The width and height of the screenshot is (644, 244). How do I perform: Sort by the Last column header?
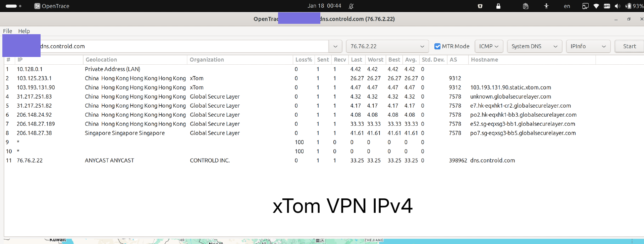(x=357, y=60)
